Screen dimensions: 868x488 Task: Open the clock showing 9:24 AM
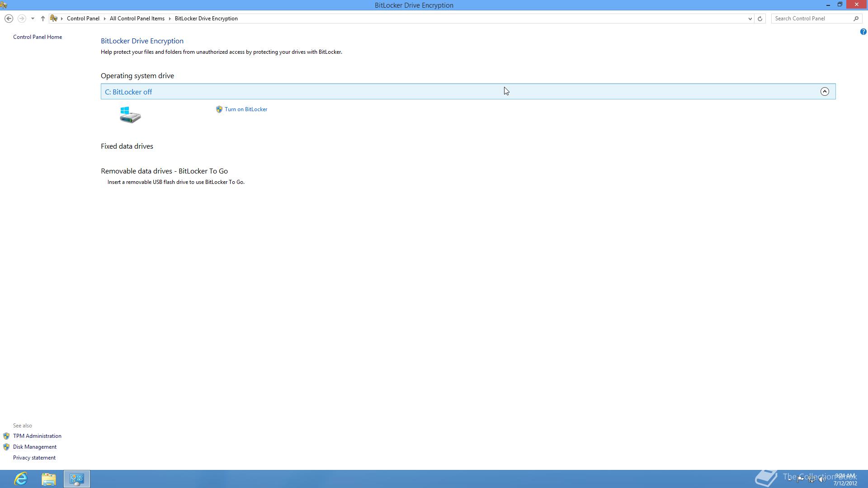pos(845,479)
